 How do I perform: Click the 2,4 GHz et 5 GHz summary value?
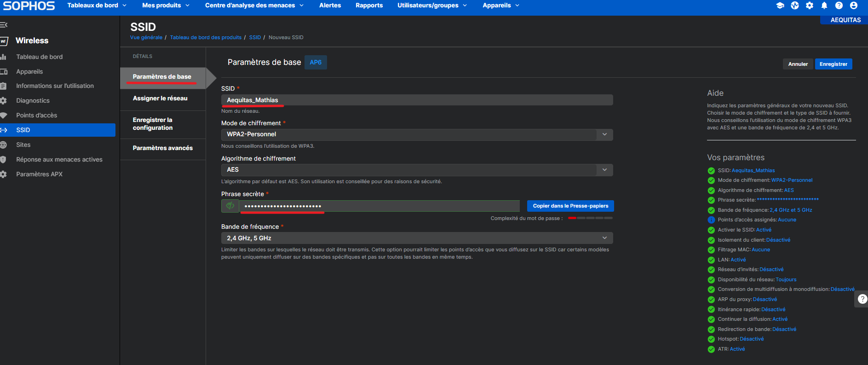click(791, 210)
